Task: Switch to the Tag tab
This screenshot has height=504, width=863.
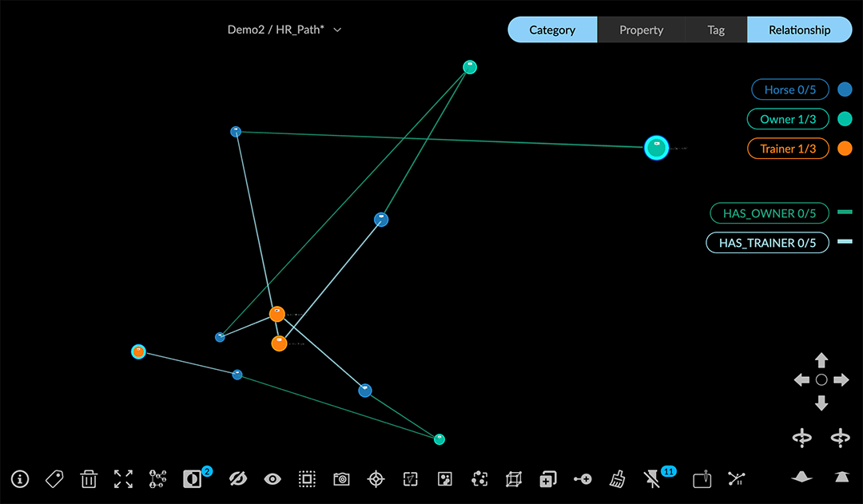Action: 716,30
